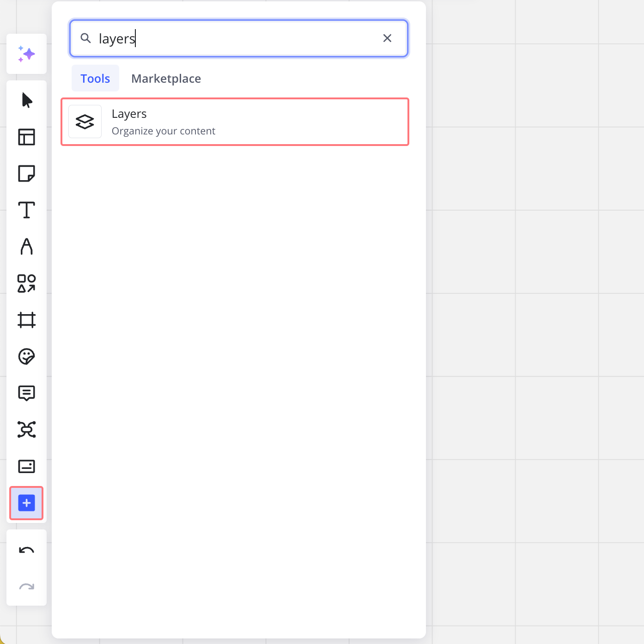The height and width of the screenshot is (644, 644).
Task: Switch to the Marketplace tab
Action: [166, 79]
